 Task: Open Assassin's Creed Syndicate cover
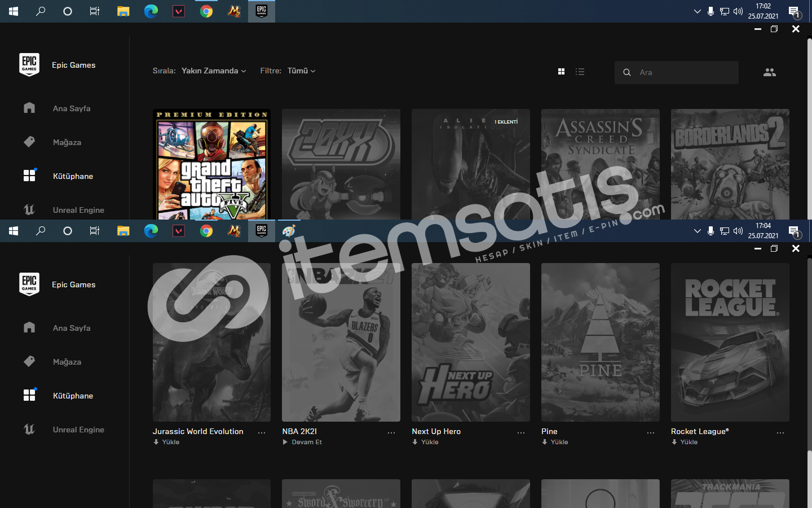(x=601, y=164)
